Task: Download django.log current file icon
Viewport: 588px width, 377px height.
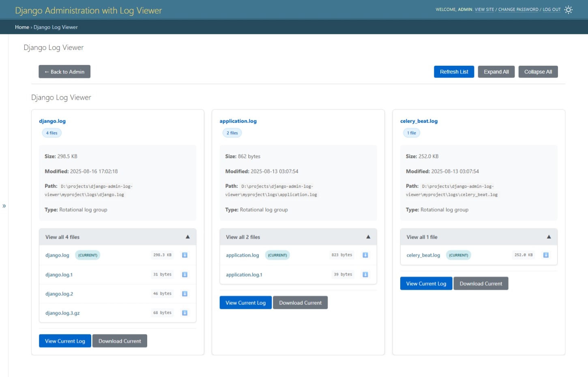Action: point(185,255)
